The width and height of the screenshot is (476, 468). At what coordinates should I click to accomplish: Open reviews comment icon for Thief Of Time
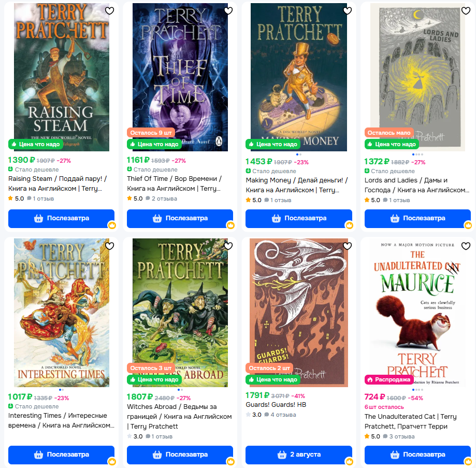(148, 198)
